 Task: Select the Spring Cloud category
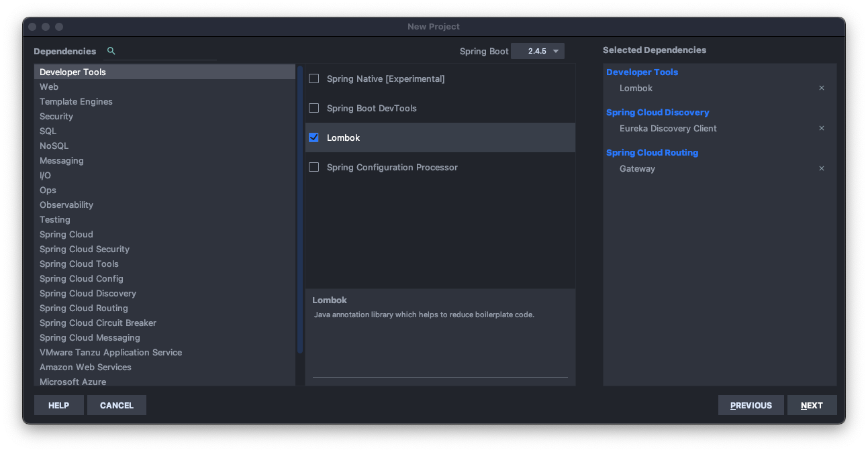164,234
